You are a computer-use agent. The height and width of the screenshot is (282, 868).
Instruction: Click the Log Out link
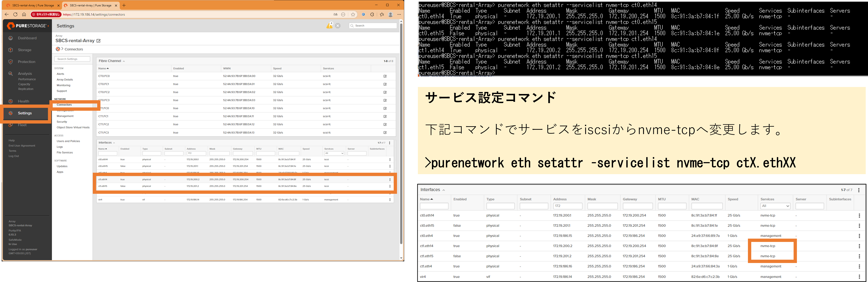[14, 156]
